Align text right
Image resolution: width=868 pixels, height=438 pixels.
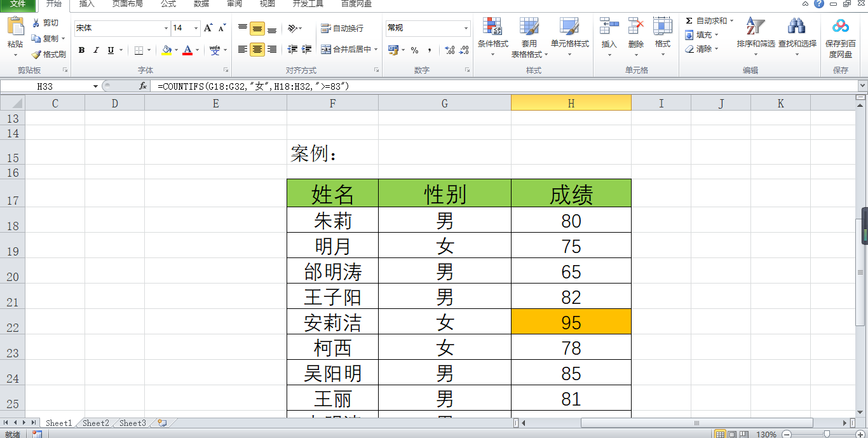[272, 50]
